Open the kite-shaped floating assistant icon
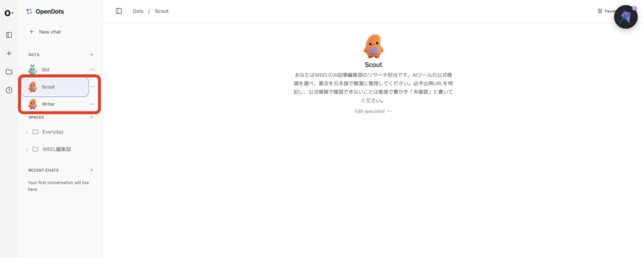Image resolution: width=644 pixels, height=258 pixels. click(626, 17)
